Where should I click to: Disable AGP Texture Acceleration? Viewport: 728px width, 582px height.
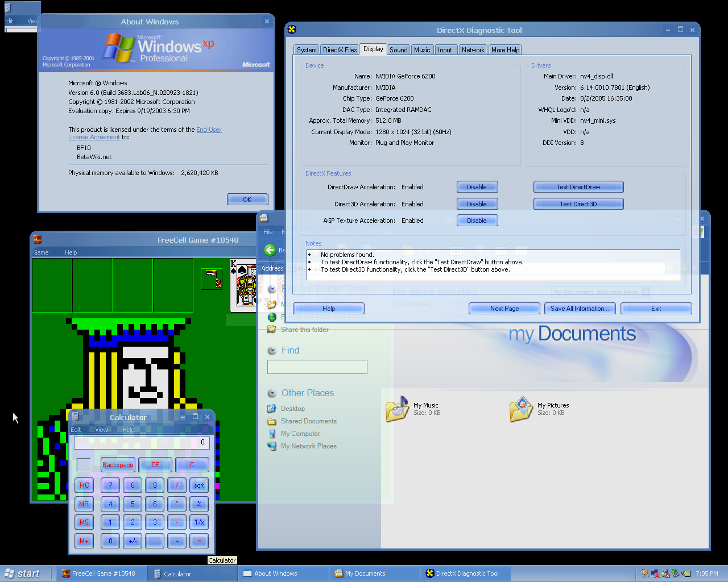pos(477,221)
